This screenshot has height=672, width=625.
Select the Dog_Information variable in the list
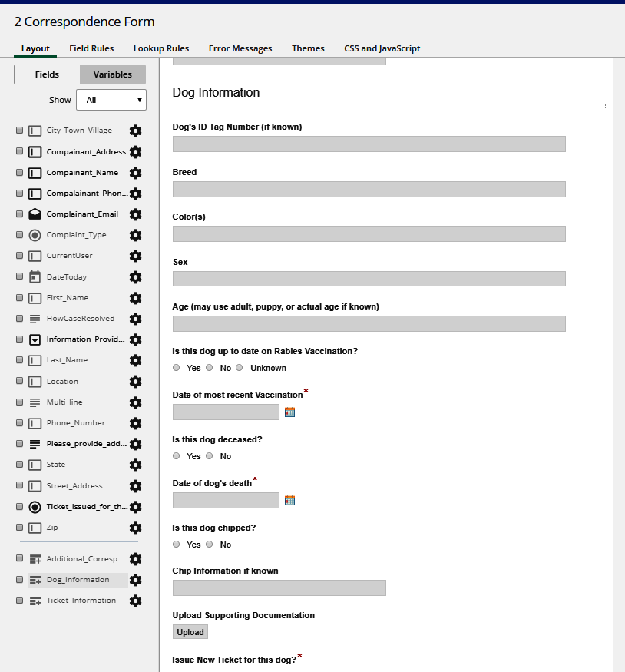pyautogui.click(x=78, y=580)
